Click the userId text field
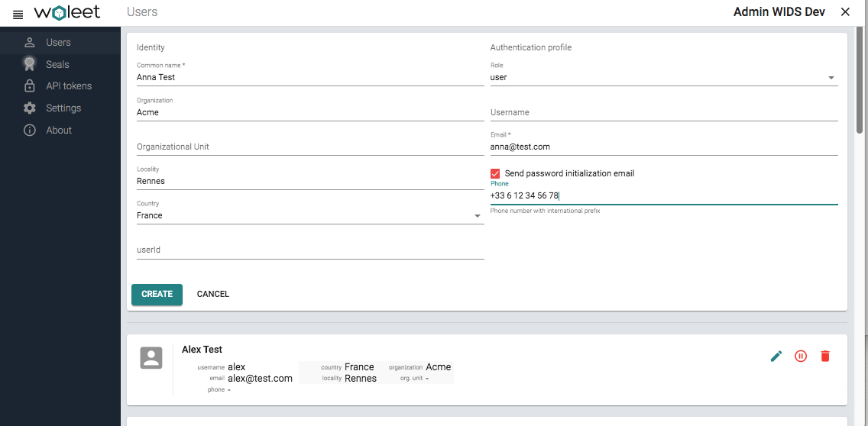The image size is (868, 426). coord(309,250)
